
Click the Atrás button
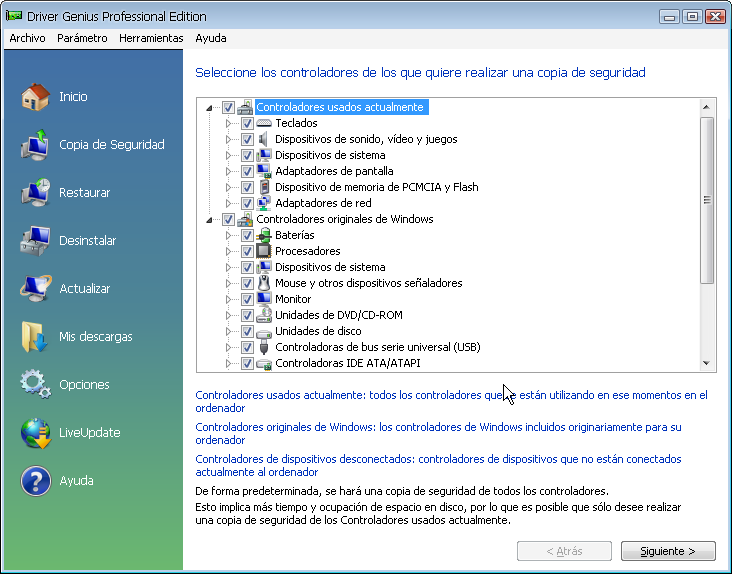(564, 551)
